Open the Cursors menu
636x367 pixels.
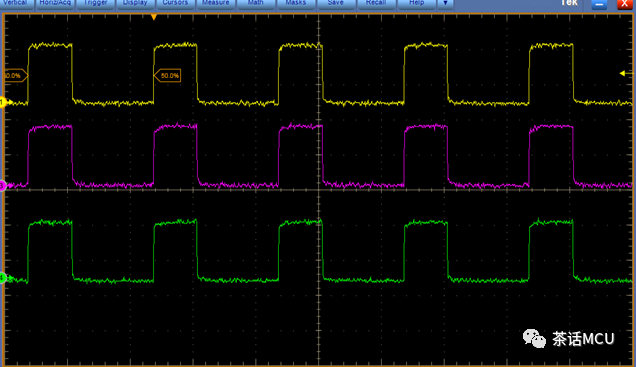(x=175, y=3)
